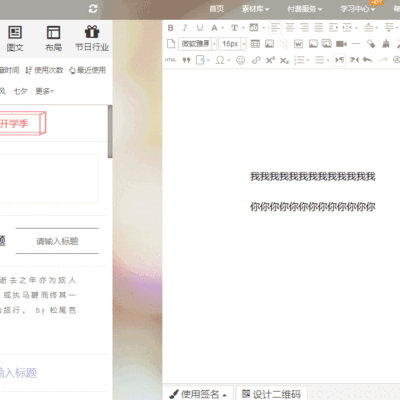The image size is (400, 400).
Task: Expand the omega symbol dropdown arrow
Action: (229, 60)
